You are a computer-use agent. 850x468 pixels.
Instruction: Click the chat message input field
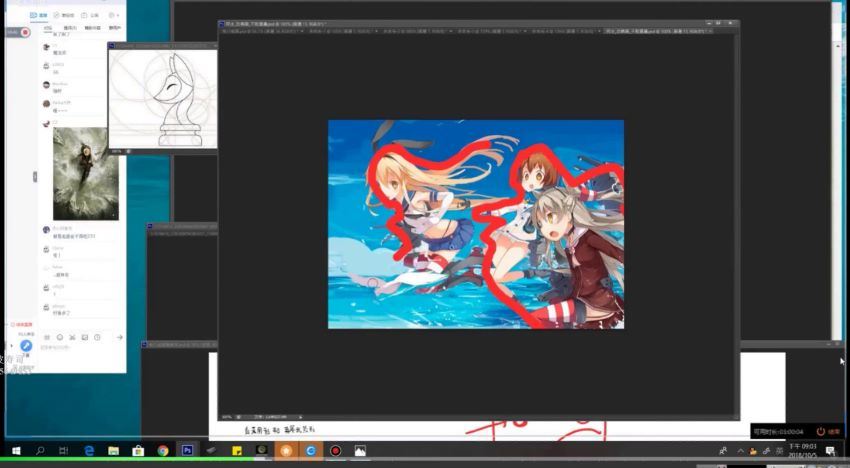pos(81,355)
